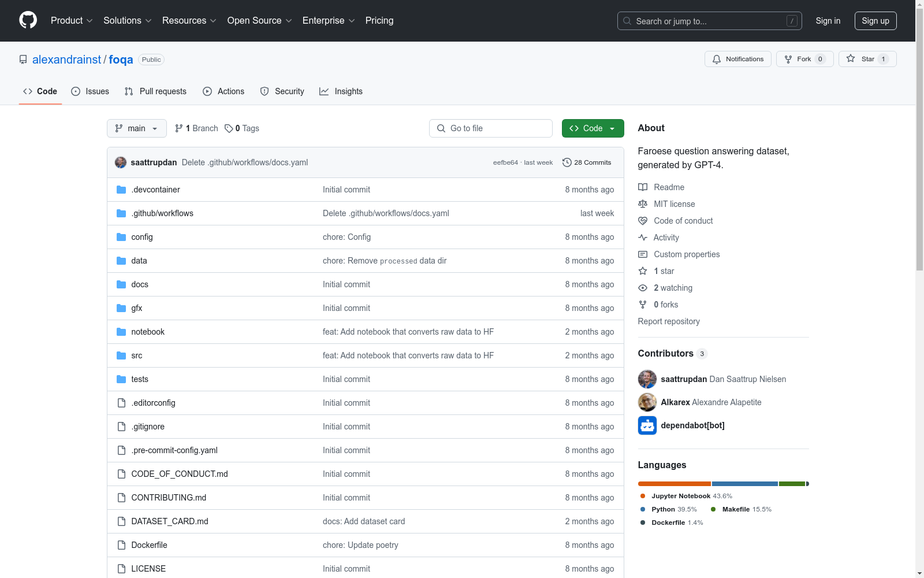
Task: Click the repository icon beside alexandrainst
Action: point(23,60)
